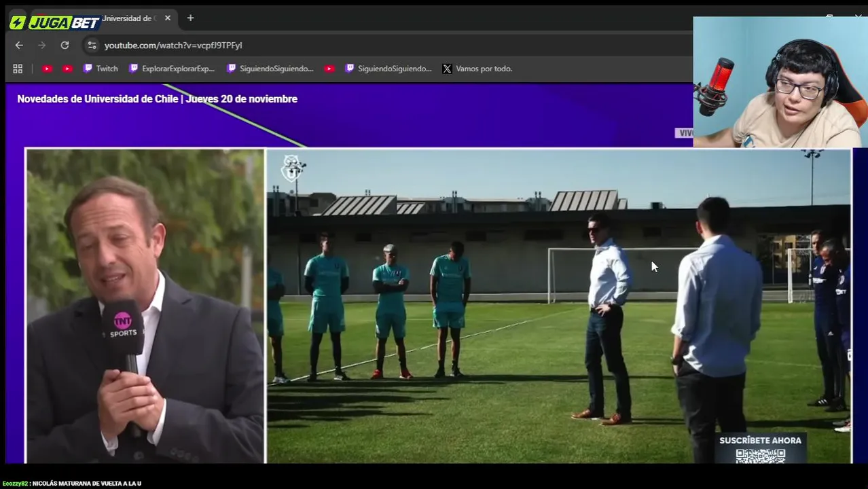Open the ExplorarExplorarExp... bookmark

click(172, 69)
